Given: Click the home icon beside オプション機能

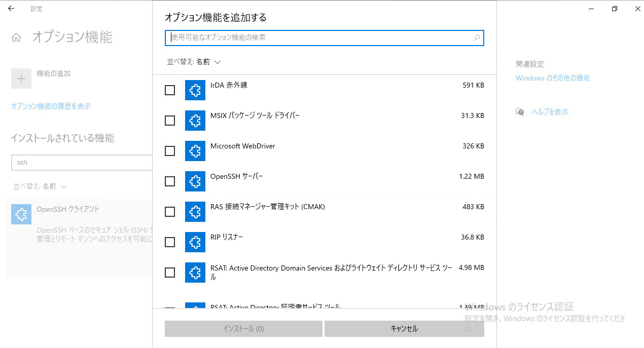Looking at the screenshot, I should click(16, 37).
